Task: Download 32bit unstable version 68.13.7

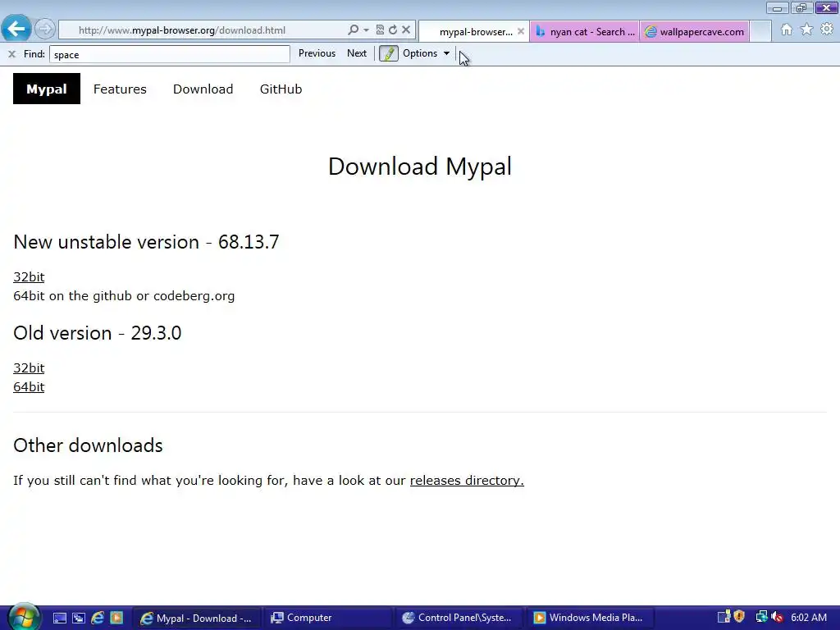Action: [x=29, y=277]
